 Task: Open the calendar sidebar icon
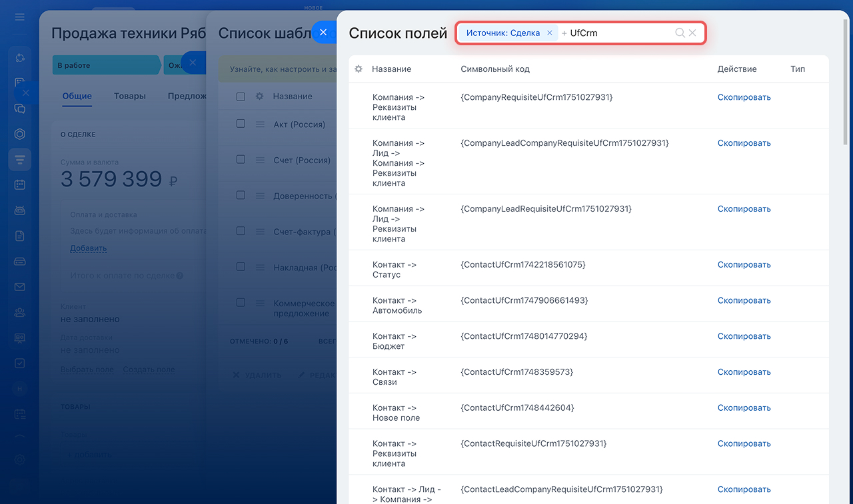[x=19, y=185]
